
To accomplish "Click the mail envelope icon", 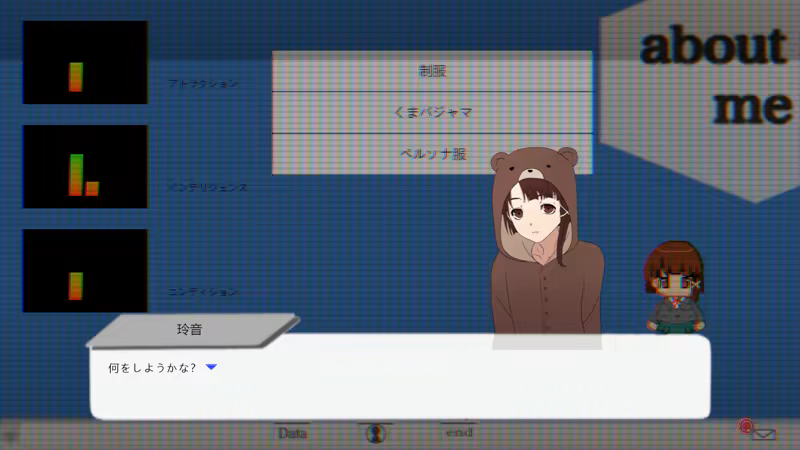I will (x=765, y=434).
